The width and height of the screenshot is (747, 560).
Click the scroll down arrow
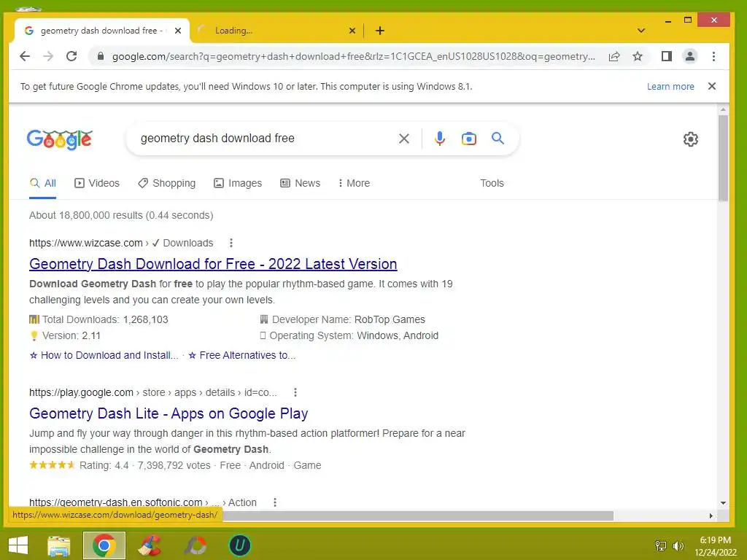723,503
